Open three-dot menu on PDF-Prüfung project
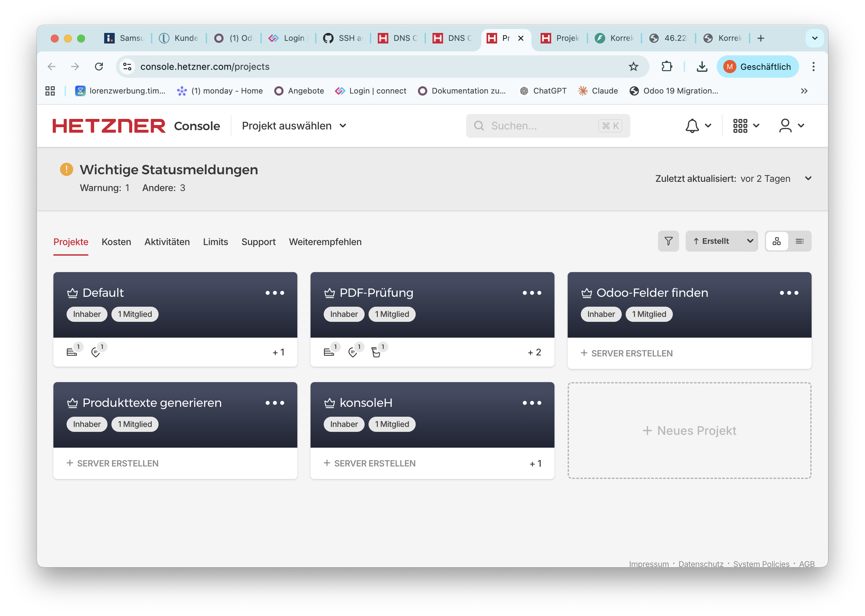Viewport: 865px width, 616px height. (532, 293)
